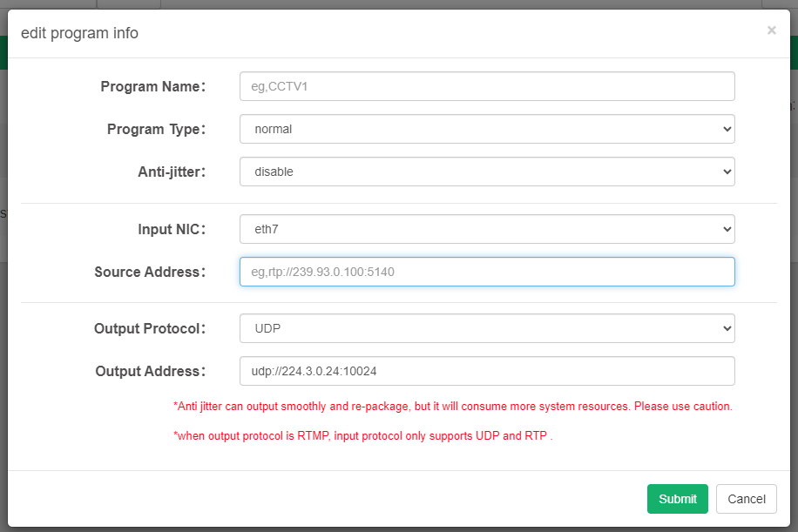This screenshot has height=532, width=798.
Task: Click the red Anti jitter caution note
Action: (x=453, y=407)
